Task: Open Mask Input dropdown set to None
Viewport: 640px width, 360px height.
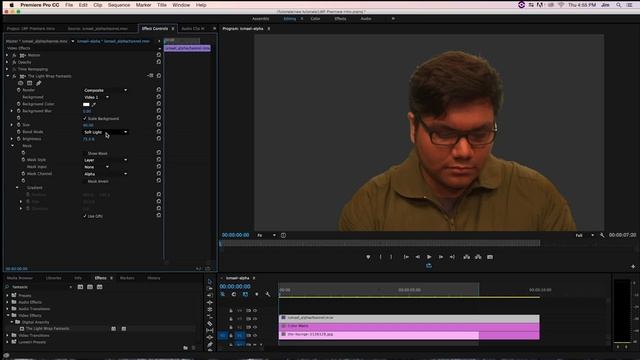Action: [x=96, y=167]
